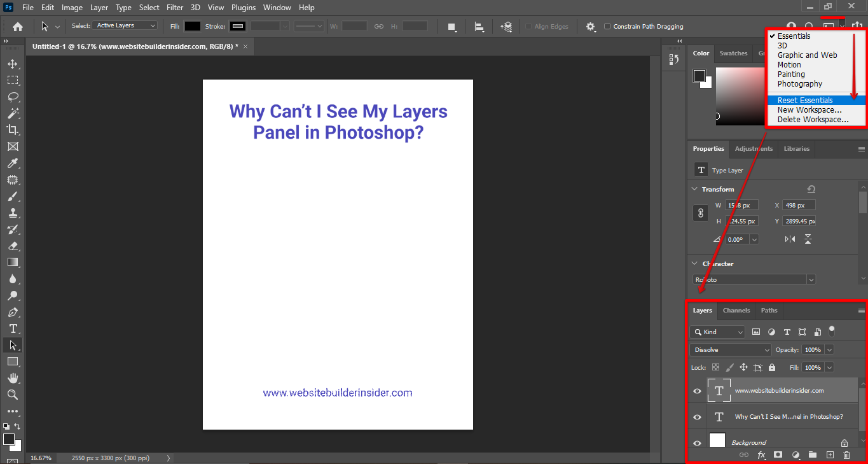This screenshot has height=464, width=868.
Task: Hide the Background layer
Action: pos(697,443)
